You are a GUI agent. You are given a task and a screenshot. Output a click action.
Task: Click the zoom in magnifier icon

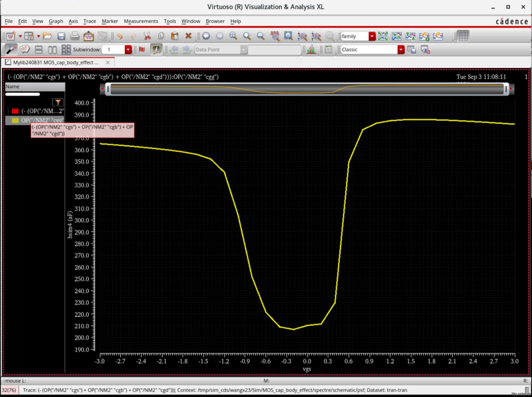click(247, 36)
